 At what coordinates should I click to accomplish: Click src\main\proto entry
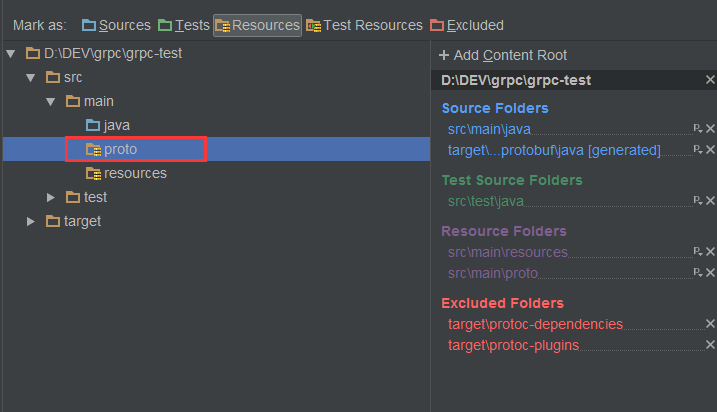pyautogui.click(x=492, y=273)
